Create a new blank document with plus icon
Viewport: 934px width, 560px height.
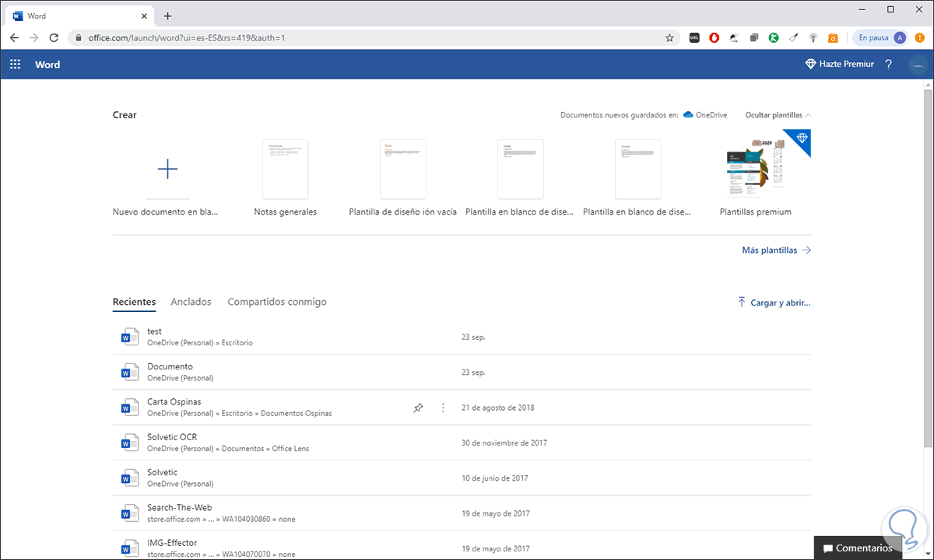167,169
